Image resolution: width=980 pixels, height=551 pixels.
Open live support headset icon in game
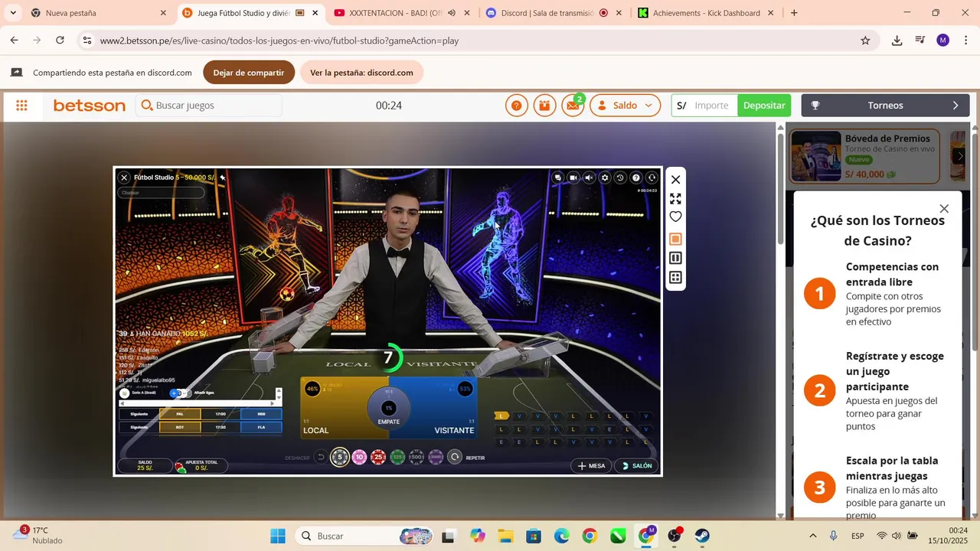(652, 178)
